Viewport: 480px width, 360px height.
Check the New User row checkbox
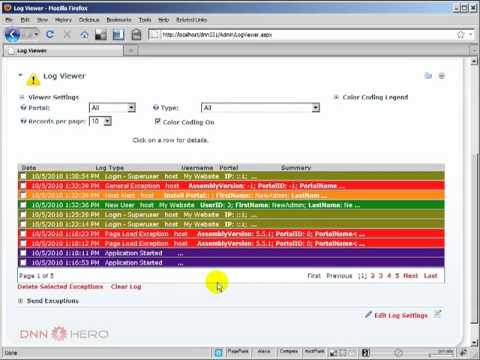(x=23, y=205)
